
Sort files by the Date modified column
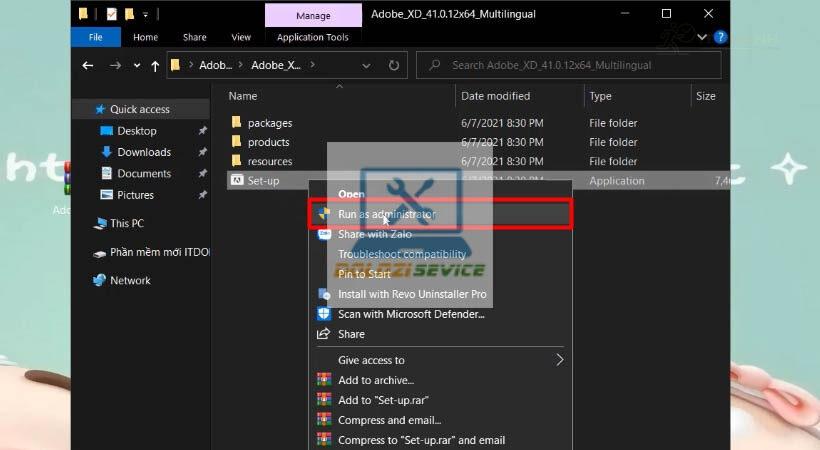tap(495, 96)
